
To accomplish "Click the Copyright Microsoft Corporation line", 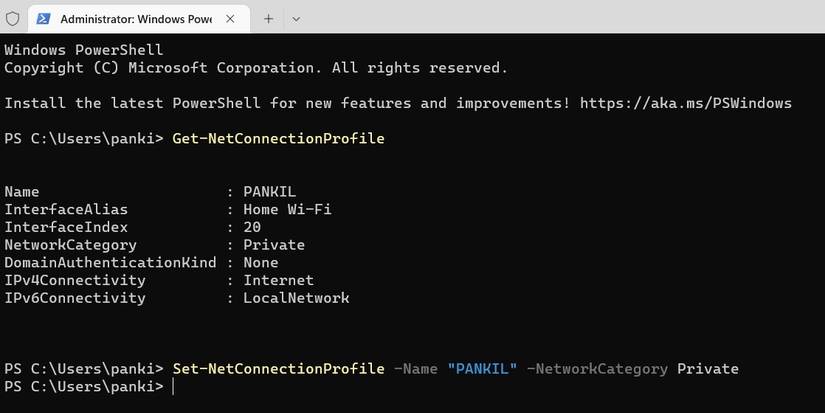I will tap(256, 67).
